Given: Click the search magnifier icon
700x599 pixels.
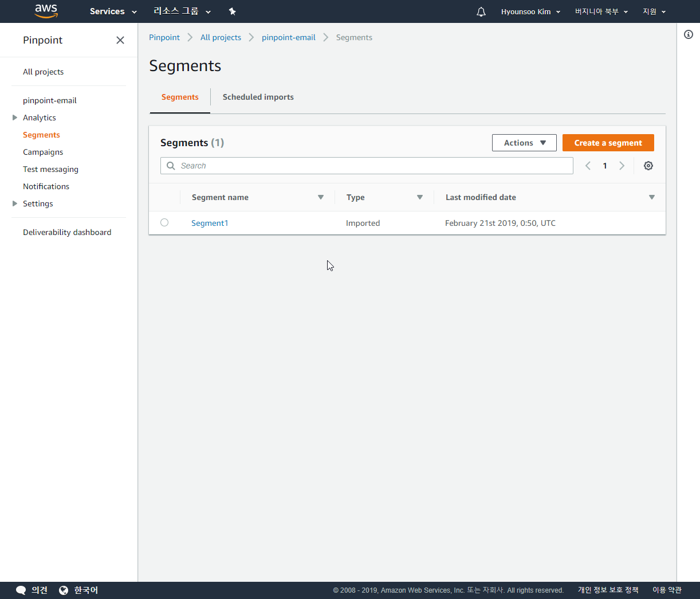Looking at the screenshot, I should pos(171,166).
